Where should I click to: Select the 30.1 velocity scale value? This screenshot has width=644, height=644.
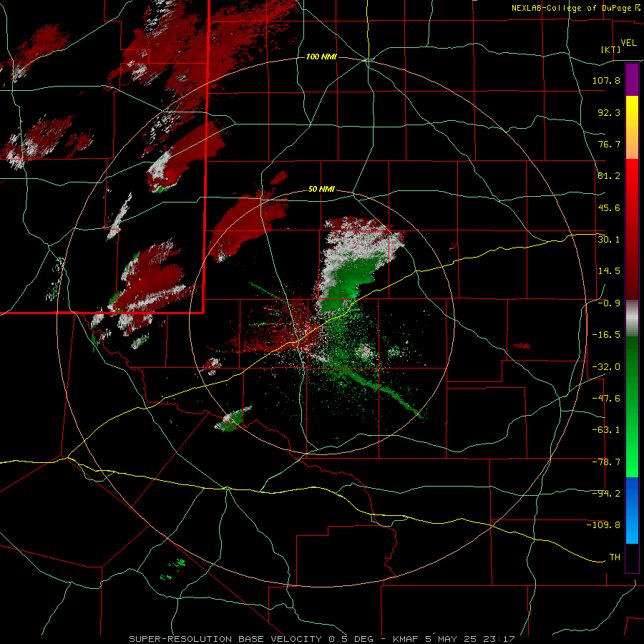click(609, 240)
